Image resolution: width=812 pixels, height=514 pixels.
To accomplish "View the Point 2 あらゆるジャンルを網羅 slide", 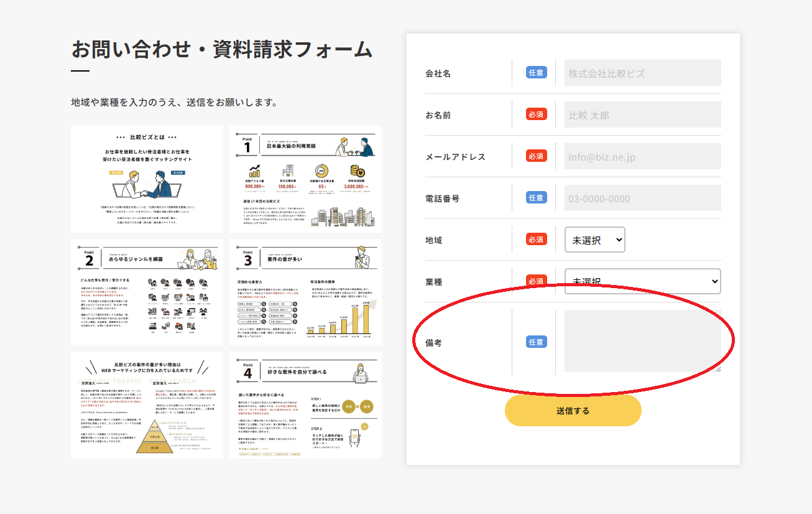I will (147, 292).
